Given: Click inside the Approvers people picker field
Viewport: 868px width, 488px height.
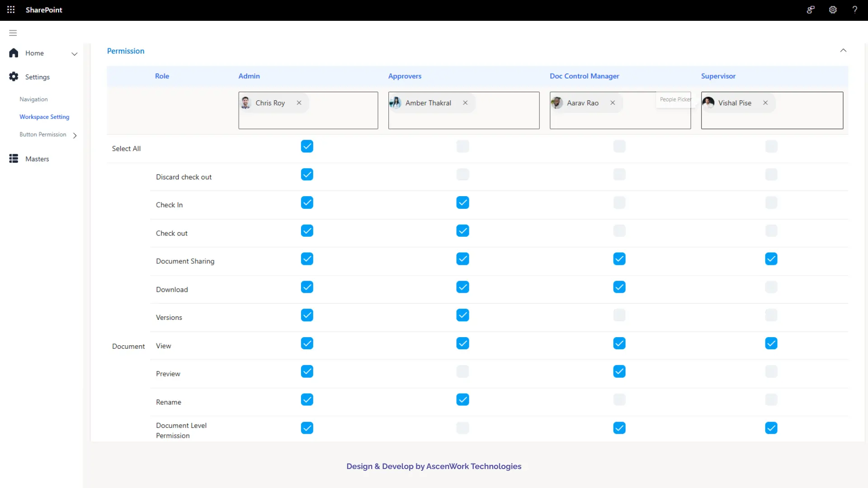Looking at the screenshot, I should coord(464,110).
